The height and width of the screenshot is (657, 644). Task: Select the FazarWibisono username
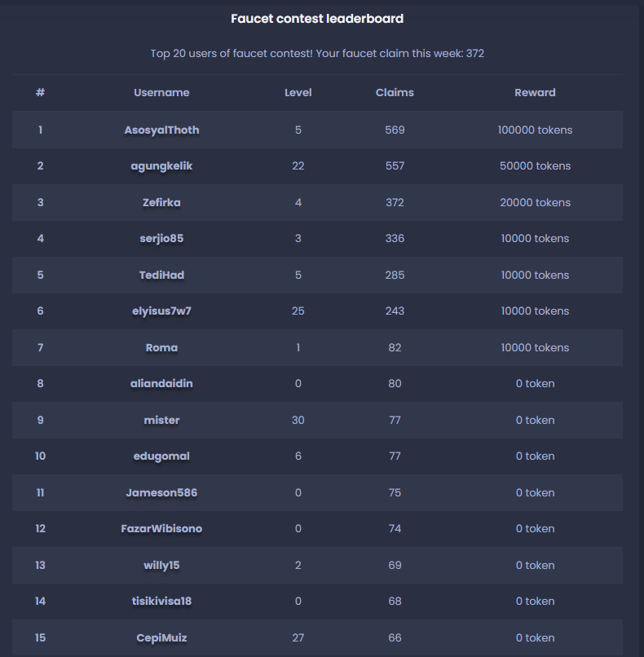[161, 528]
